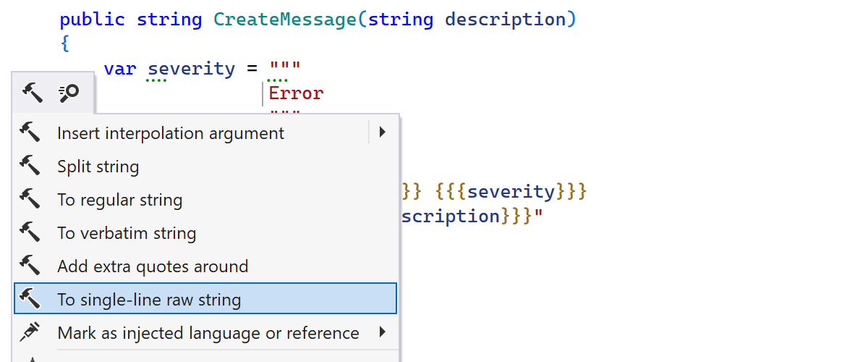Apply To single-line raw string
Image resolution: width=868 pixels, height=362 pixels.
point(149,300)
